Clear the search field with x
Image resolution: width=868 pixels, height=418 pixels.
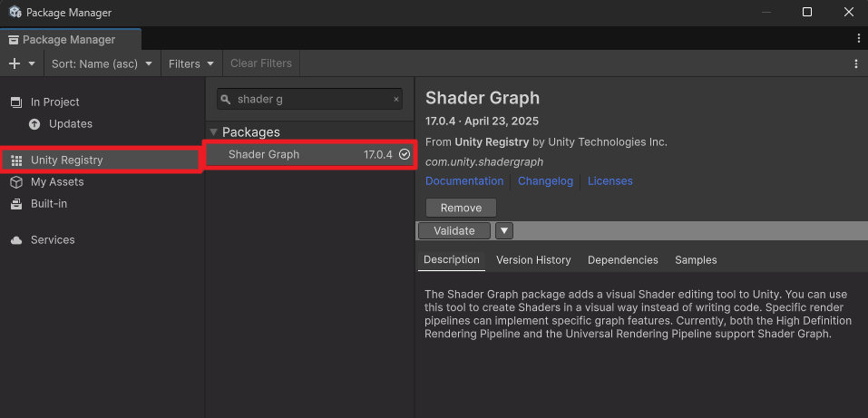click(395, 100)
